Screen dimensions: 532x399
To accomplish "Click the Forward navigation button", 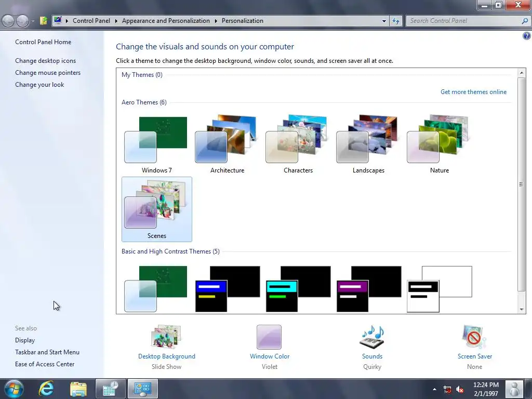I will point(22,21).
